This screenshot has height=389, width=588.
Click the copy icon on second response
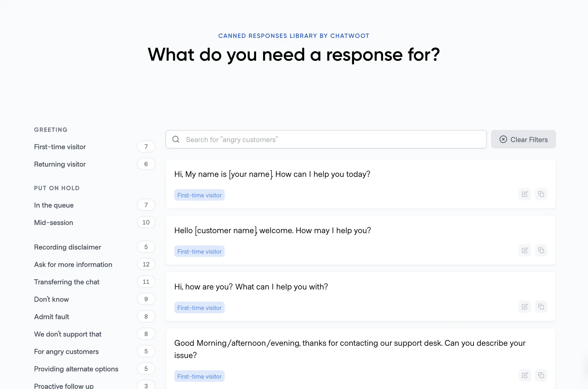click(541, 250)
